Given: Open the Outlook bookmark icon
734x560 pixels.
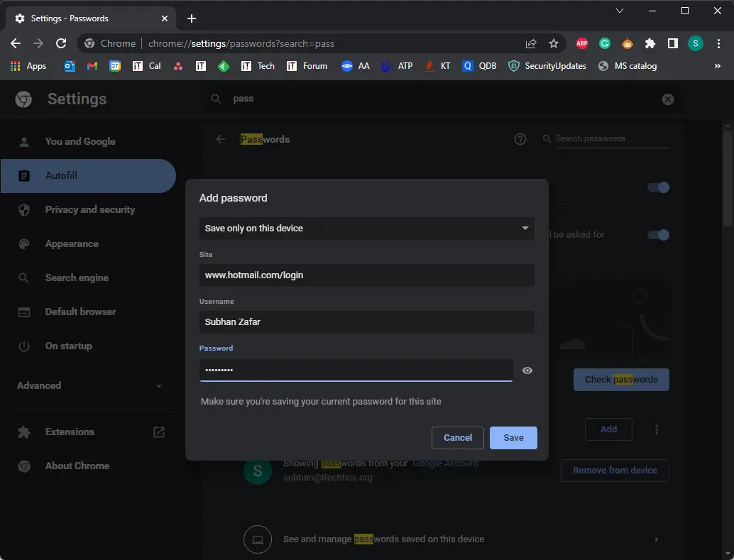Looking at the screenshot, I should [x=70, y=66].
